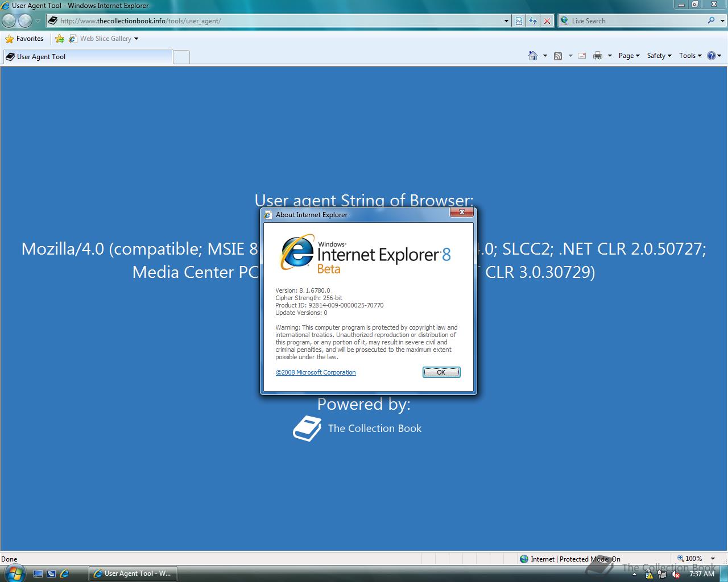Click the Forward navigation button
The width and height of the screenshot is (728, 582).
(x=26, y=20)
